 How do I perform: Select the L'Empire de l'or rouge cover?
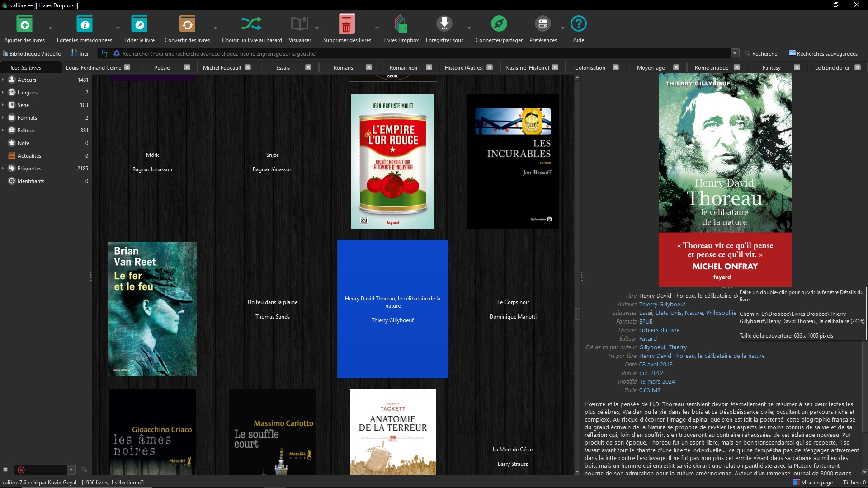pos(392,161)
